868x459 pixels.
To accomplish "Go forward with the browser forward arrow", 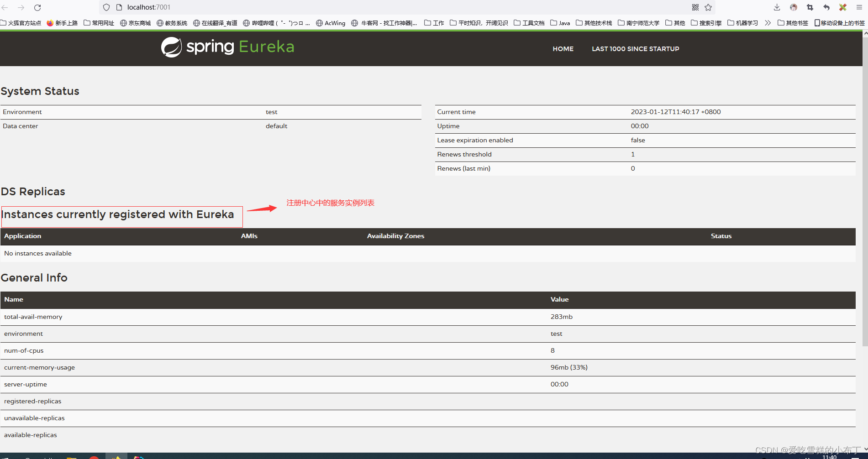I will tap(21, 7).
